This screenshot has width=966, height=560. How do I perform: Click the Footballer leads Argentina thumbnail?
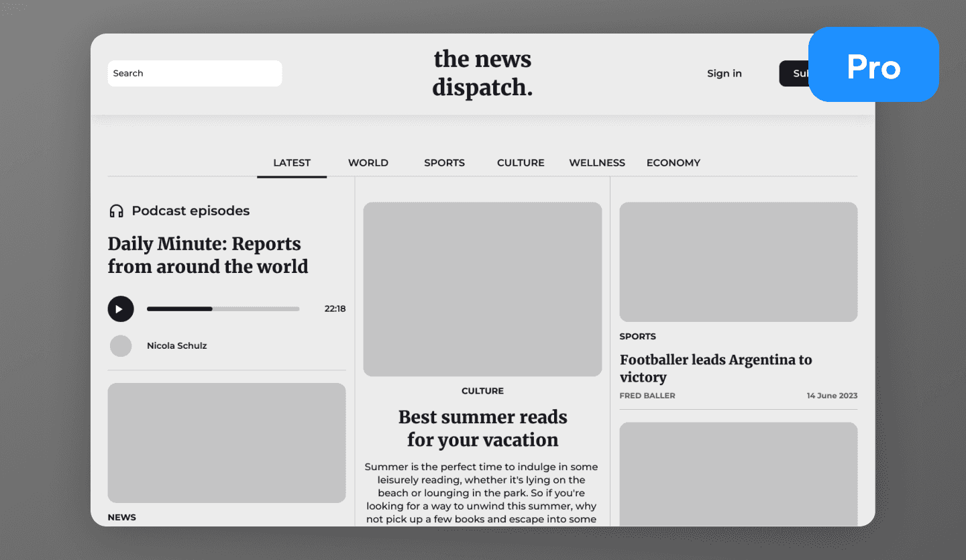pyautogui.click(x=738, y=262)
